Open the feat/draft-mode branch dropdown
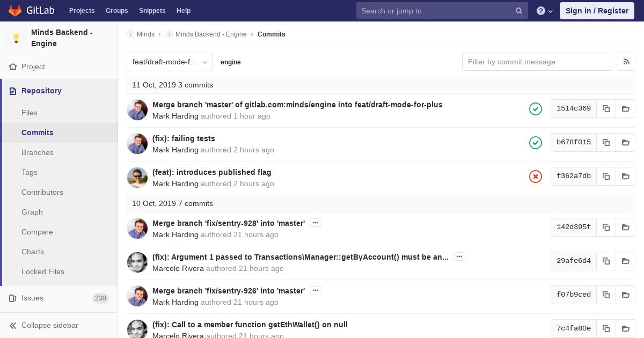 tap(170, 62)
